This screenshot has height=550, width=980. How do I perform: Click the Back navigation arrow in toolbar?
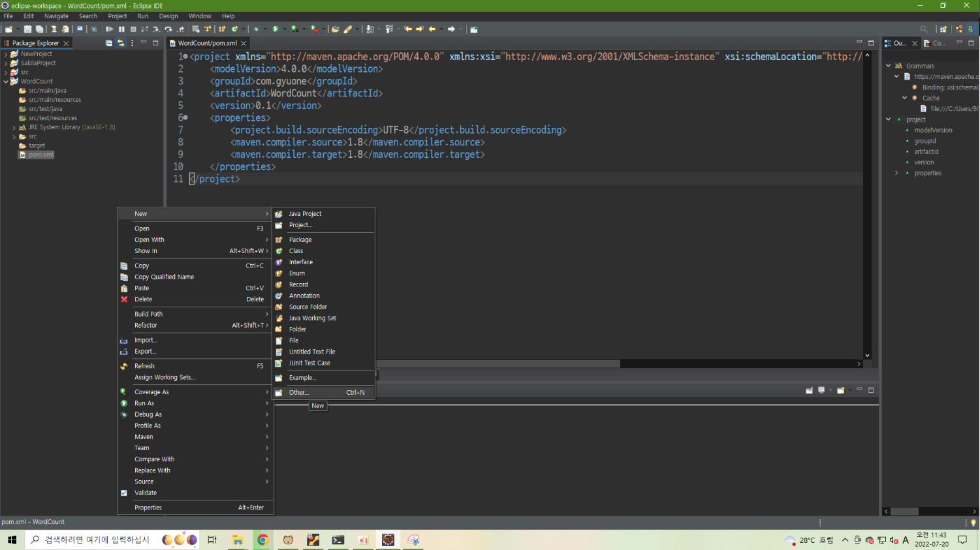[432, 29]
